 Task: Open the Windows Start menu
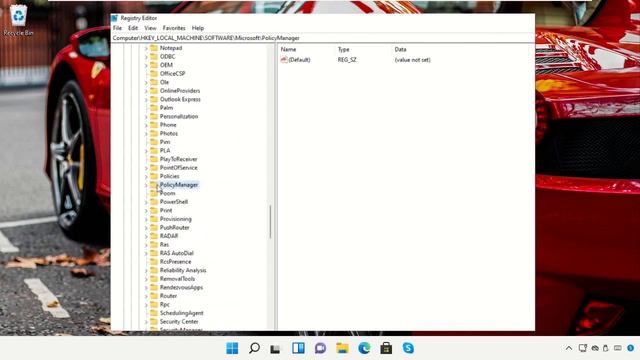click(232, 348)
